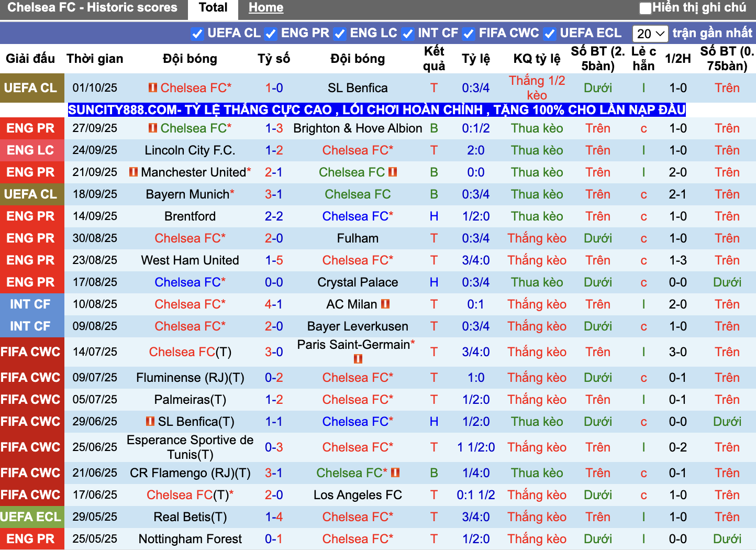Select the Nottingham Forest team name

[190, 539]
